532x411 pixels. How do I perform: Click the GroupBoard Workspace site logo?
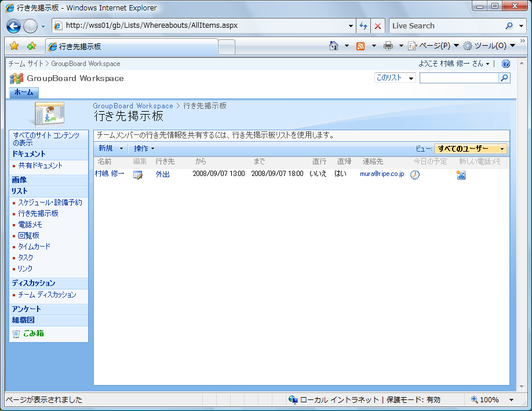coord(17,78)
